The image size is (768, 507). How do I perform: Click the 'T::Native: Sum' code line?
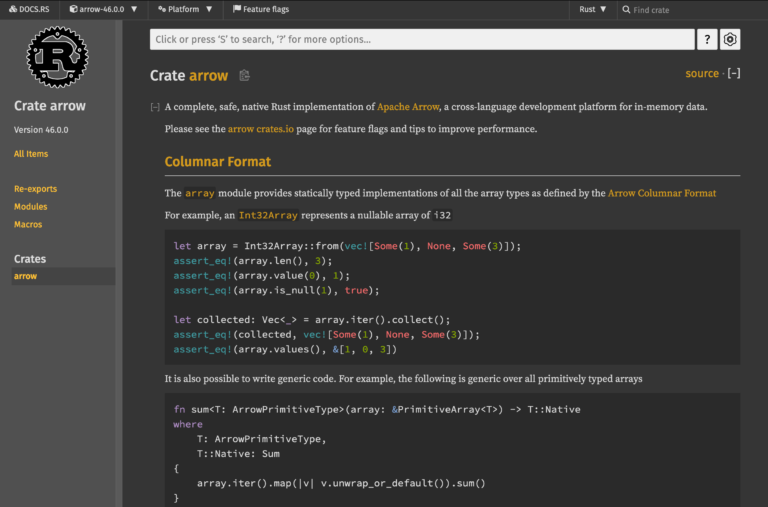[x=238, y=454]
